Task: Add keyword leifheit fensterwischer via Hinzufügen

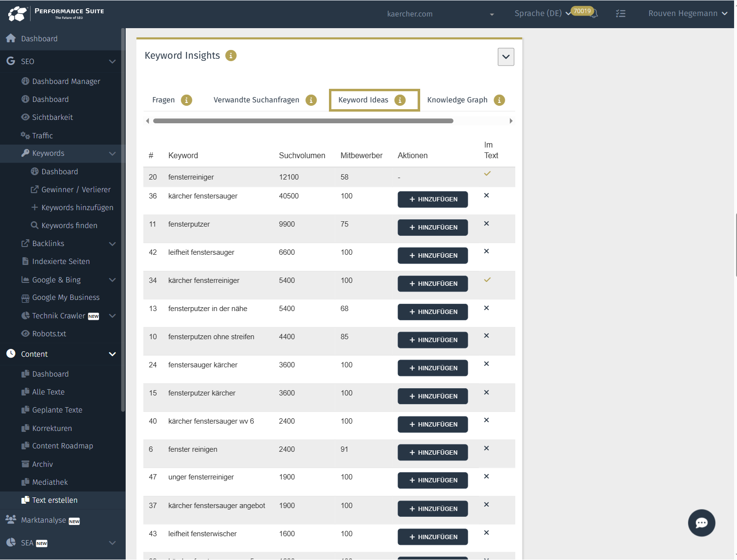Action: (433, 537)
